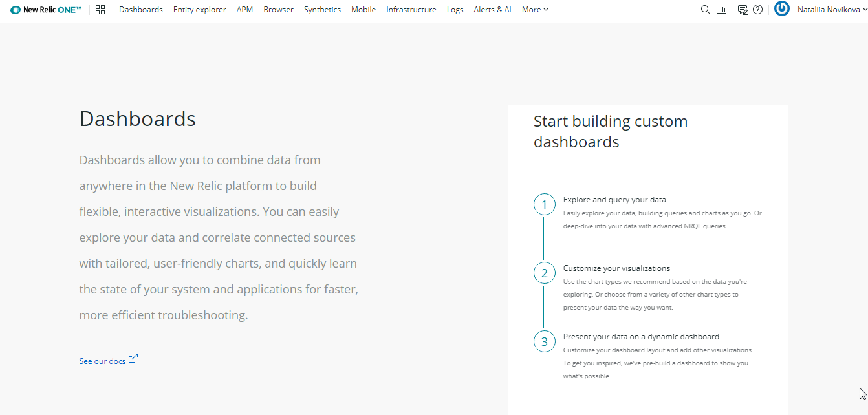Open Alerts & AI

[492, 10]
